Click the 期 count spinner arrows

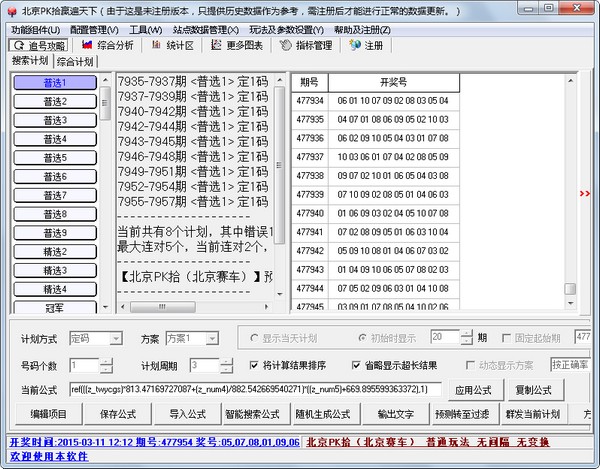[x=466, y=337]
